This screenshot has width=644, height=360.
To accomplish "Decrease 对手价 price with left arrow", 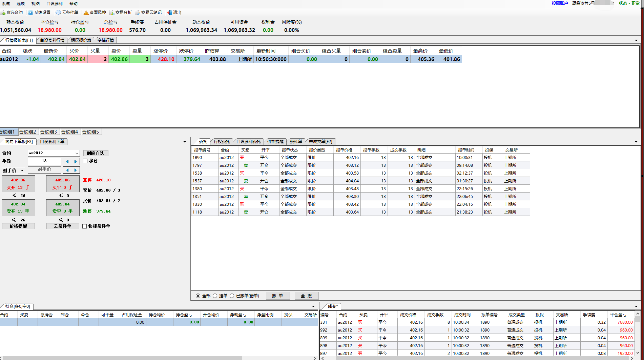I will [x=67, y=170].
